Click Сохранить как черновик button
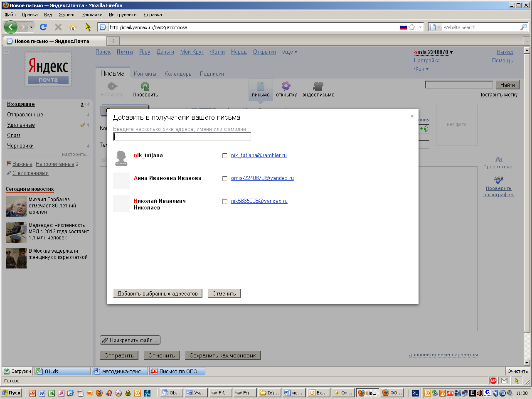The image size is (532, 399). (223, 355)
